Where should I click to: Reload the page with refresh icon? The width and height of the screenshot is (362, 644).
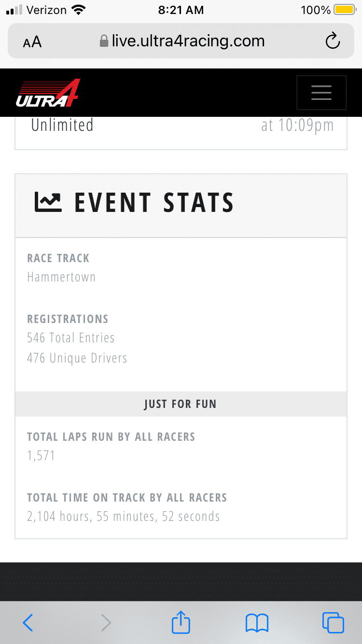tap(333, 42)
